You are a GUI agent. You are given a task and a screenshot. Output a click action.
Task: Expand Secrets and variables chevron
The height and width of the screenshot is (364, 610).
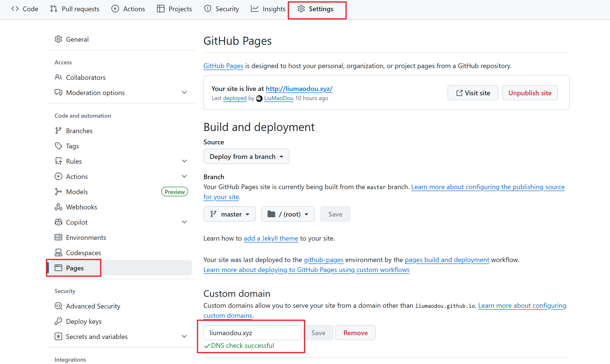(184, 337)
